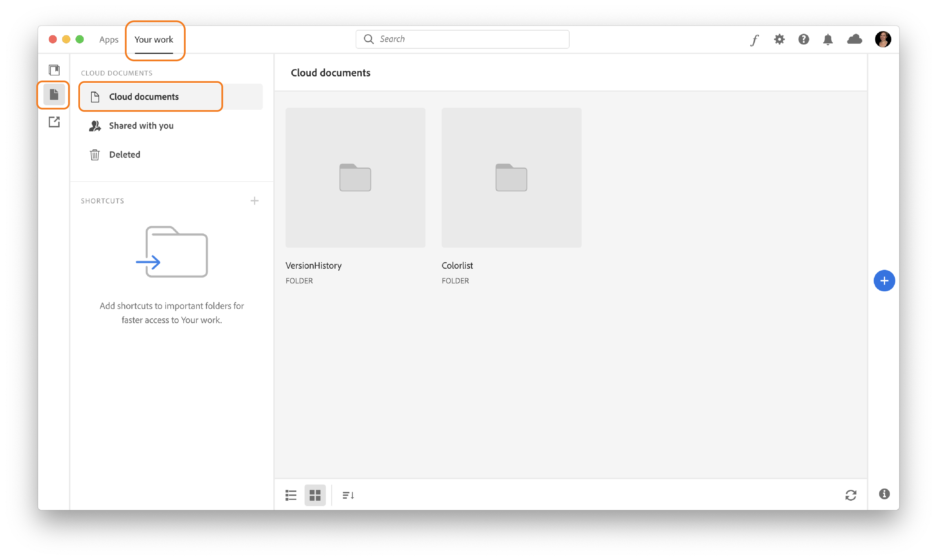Select the Cloud documents file sidebar icon

click(x=54, y=94)
